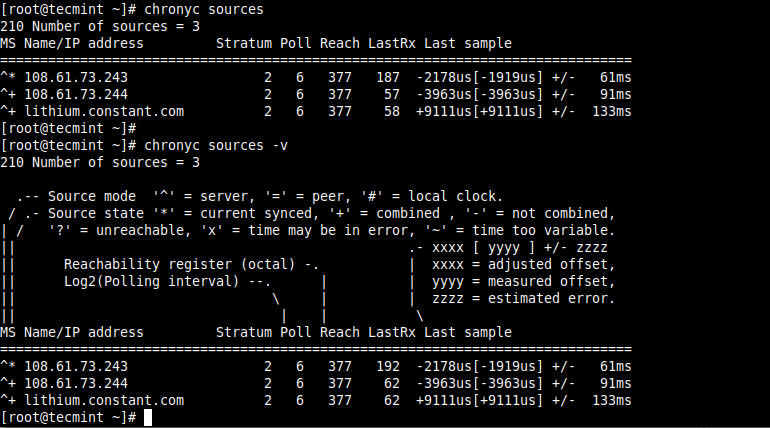Click -2178us in the row with LastRx 192
This screenshot has height=428, width=770.
coord(444,367)
